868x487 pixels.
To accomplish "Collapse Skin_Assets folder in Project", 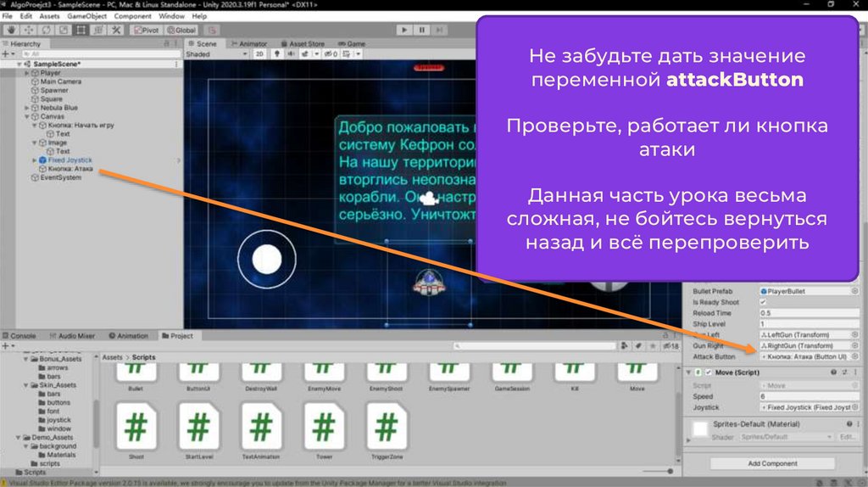I will 26,385.
